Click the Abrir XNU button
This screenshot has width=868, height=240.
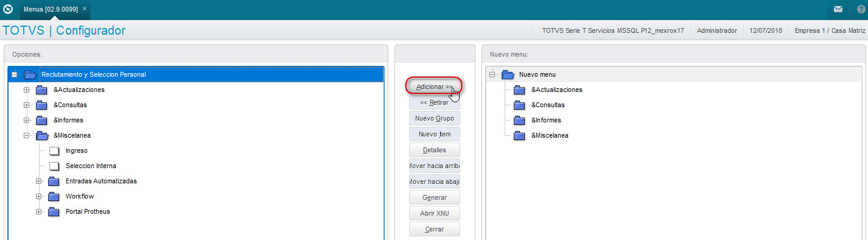click(435, 213)
